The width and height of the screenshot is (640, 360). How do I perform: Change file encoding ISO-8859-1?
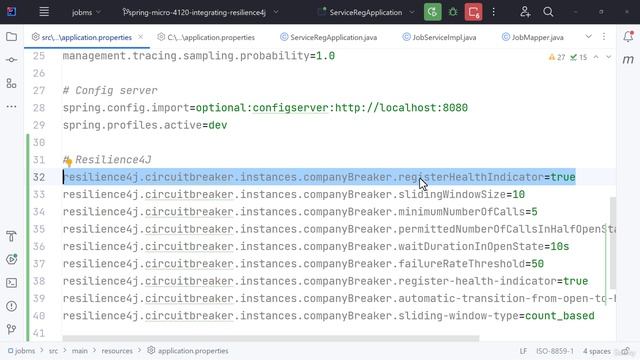[x=555, y=351]
